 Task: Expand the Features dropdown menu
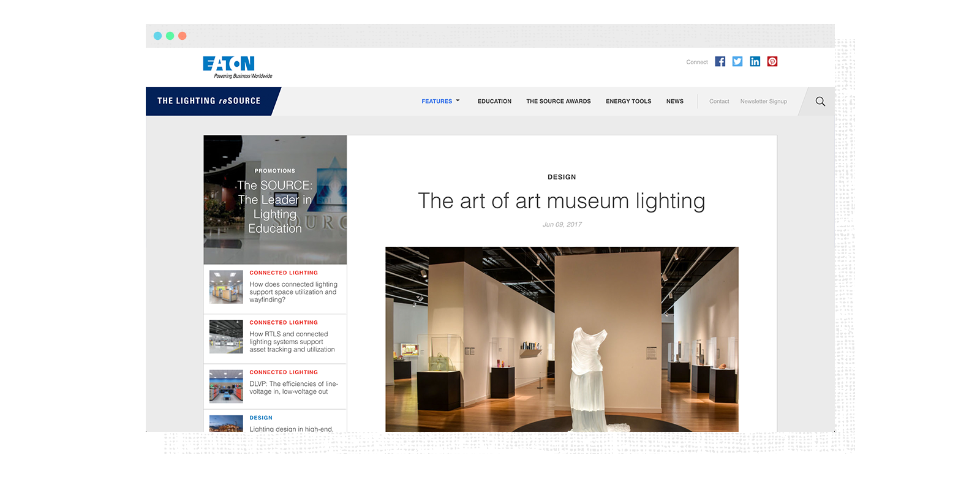pyautogui.click(x=440, y=102)
